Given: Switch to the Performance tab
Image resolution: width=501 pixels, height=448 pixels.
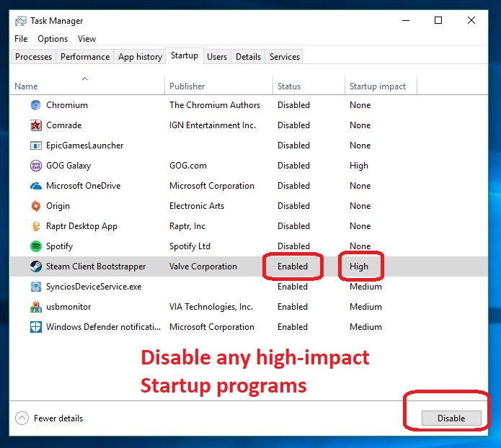Looking at the screenshot, I should tap(85, 57).
